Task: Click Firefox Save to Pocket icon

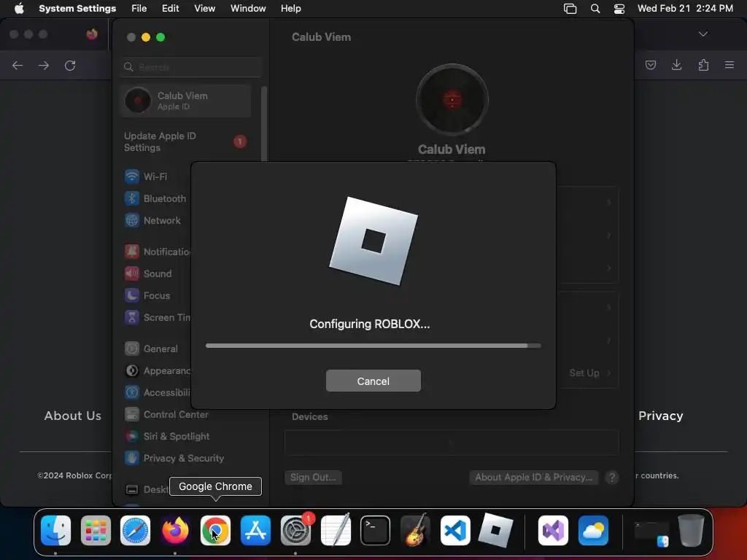Action: coord(650,65)
